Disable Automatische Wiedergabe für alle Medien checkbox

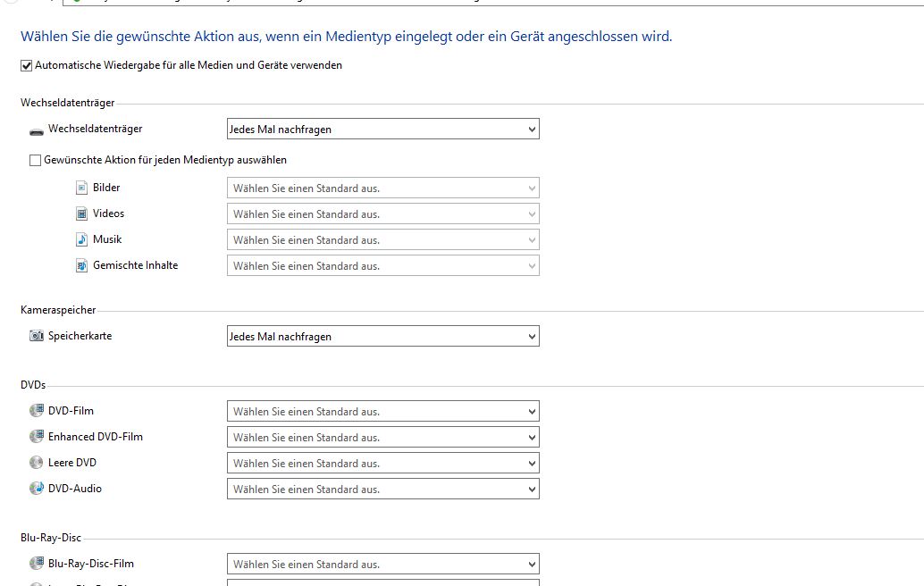(x=27, y=65)
